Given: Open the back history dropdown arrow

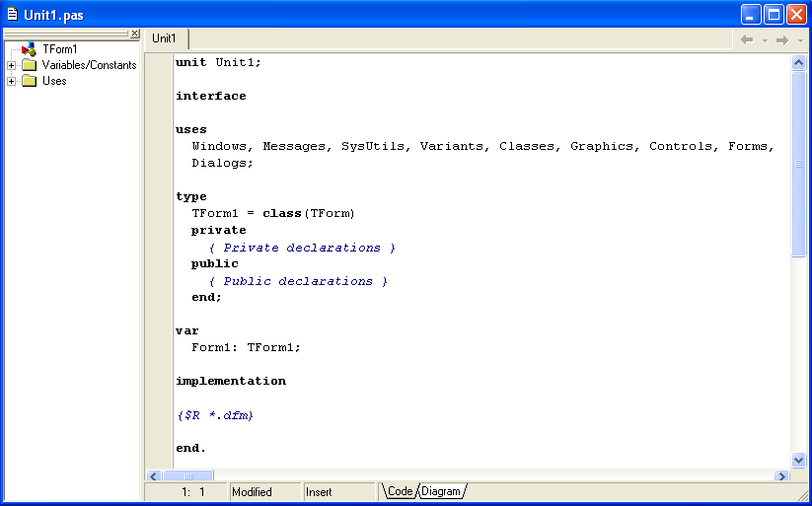Looking at the screenshot, I should (765, 40).
